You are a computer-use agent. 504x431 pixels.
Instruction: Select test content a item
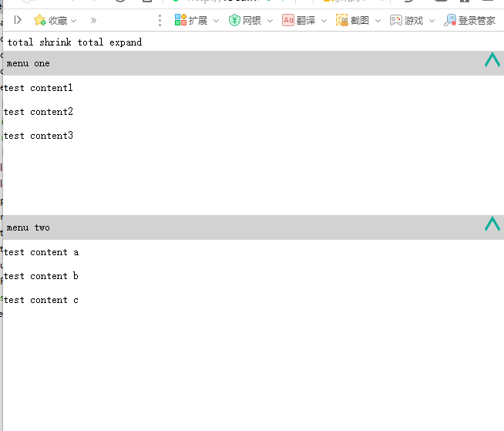tap(41, 252)
